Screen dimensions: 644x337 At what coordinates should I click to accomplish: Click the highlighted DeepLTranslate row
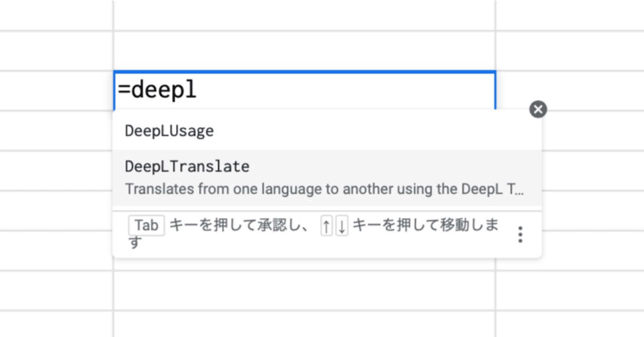tap(327, 176)
